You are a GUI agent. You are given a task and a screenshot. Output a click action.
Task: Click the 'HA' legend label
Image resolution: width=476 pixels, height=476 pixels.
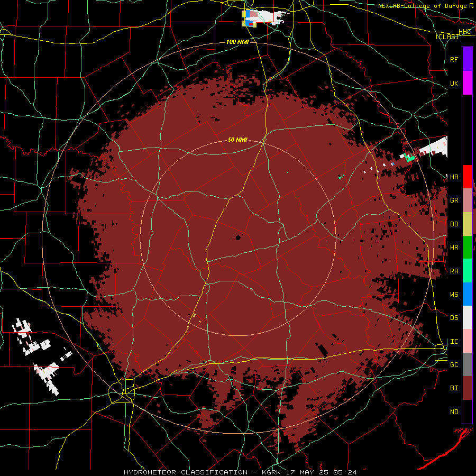[x=454, y=177]
